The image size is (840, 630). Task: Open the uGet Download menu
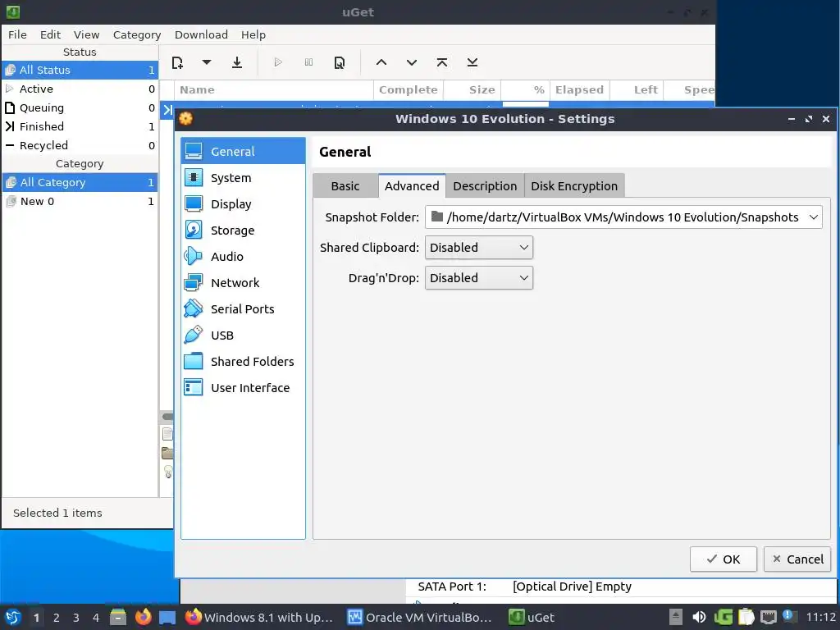click(x=201, y=34)
